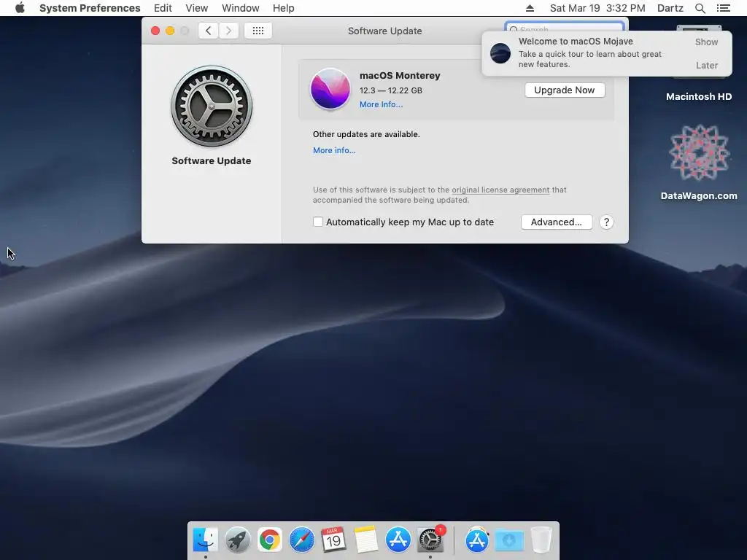Open Calendar from the Dock
This screenshot has width=747, height=560.
click(333, 540)
